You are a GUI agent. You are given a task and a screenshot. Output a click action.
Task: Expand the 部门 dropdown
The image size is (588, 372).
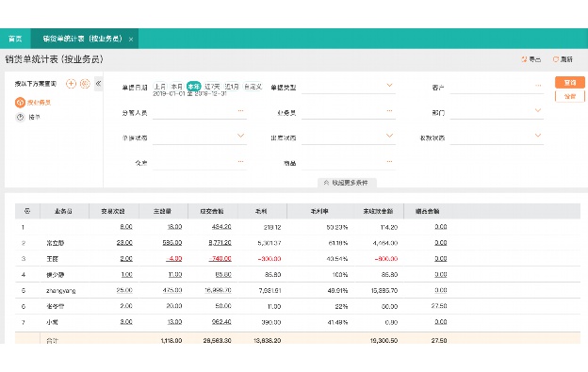pos(538,110)
